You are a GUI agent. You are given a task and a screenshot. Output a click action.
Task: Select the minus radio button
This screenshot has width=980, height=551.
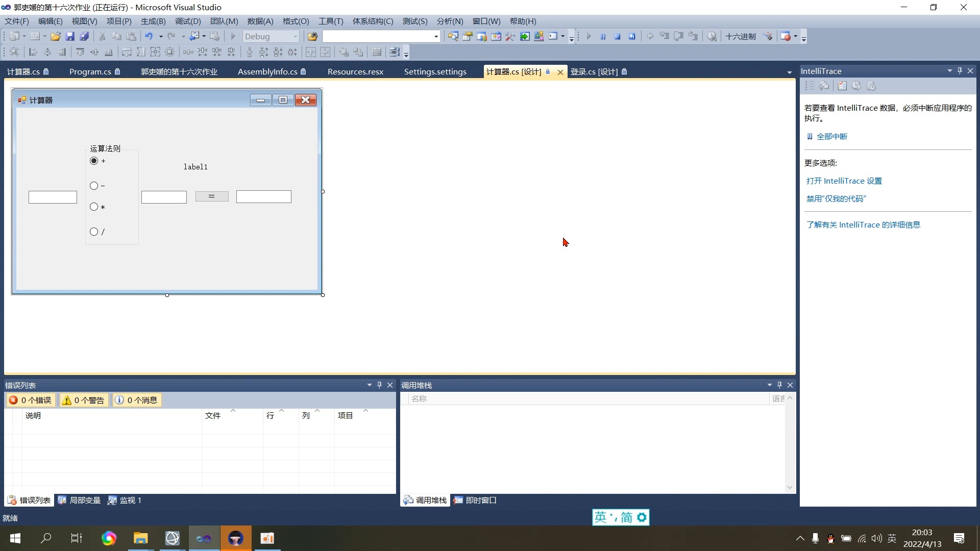(x=94, y=186)
